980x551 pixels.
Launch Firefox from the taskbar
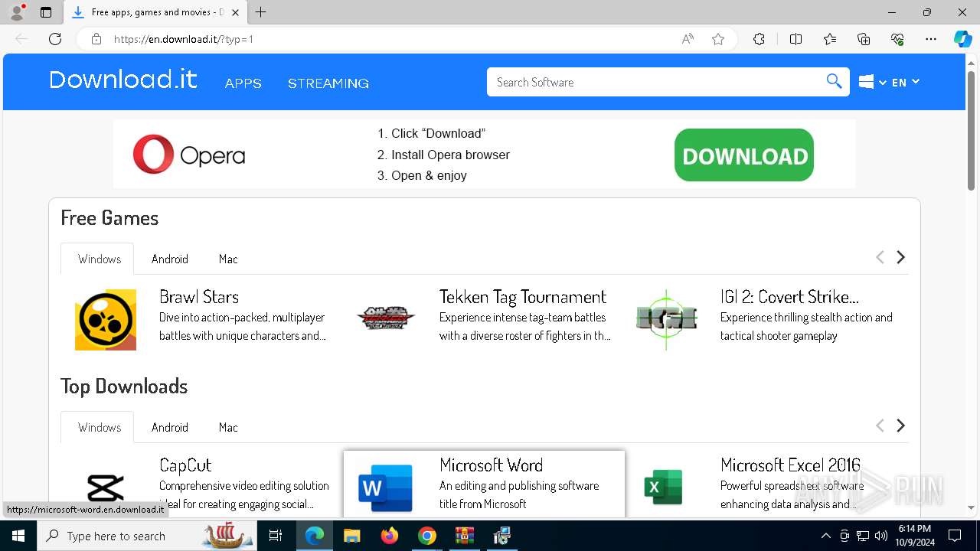tap(390, 536)
